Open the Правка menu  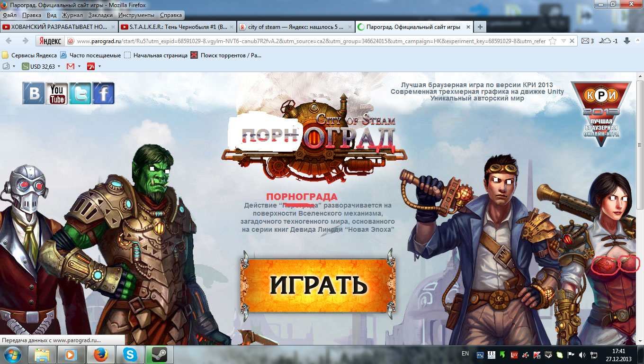(x=32, y=15)
